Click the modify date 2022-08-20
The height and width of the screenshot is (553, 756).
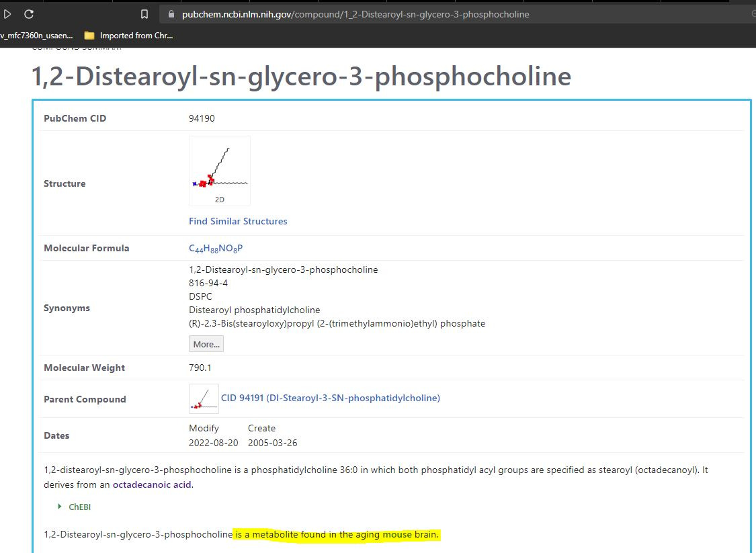coord(213,443)
